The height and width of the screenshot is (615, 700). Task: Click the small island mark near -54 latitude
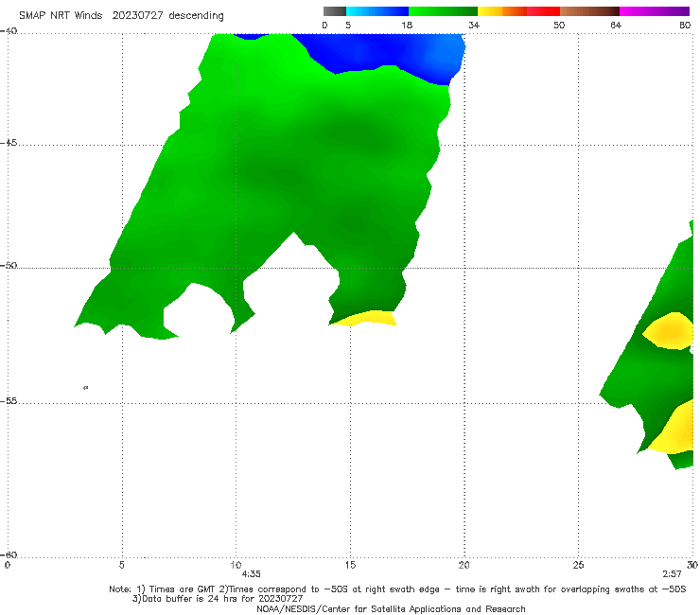point(86,387)
